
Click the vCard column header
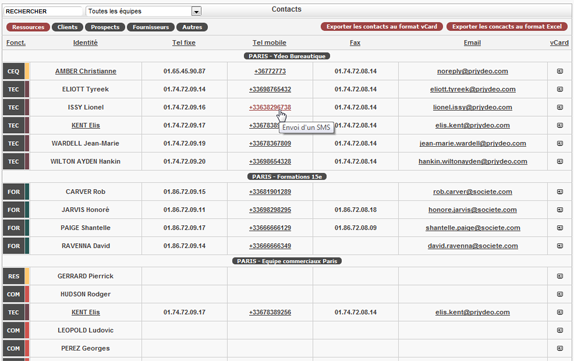coord(559,42)
